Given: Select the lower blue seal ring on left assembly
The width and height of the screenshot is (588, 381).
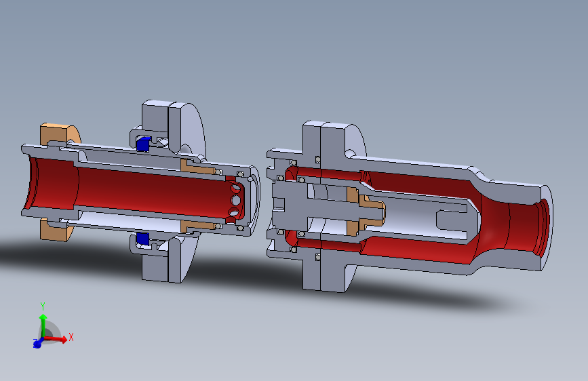Looking at the screenshot, I should 142,239.
